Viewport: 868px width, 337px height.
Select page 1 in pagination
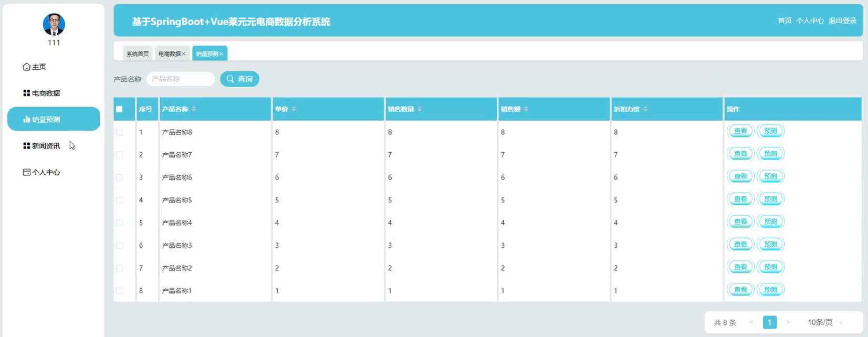coord(769,322)
